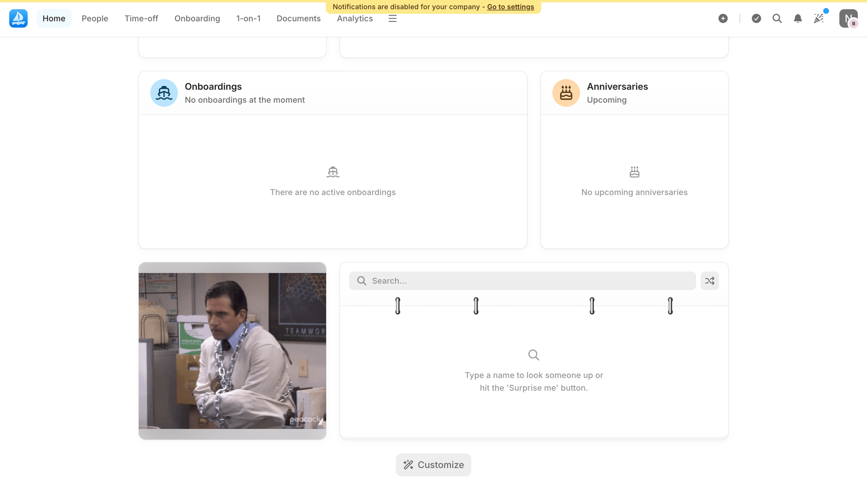The width and height of the screenshot is (867, 504).
Task: Click the Anniversaries card title
Action: coord(617,87)
